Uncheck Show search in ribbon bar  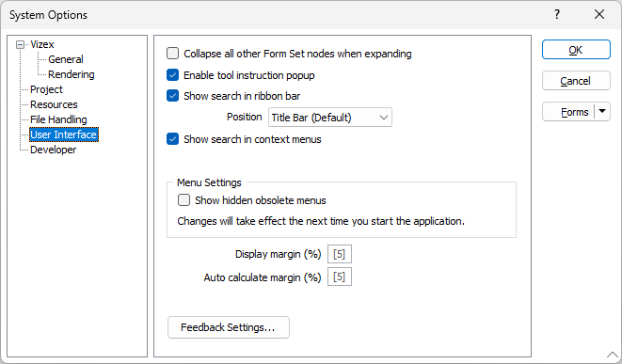pyautogui.click(x=172, y=96)
